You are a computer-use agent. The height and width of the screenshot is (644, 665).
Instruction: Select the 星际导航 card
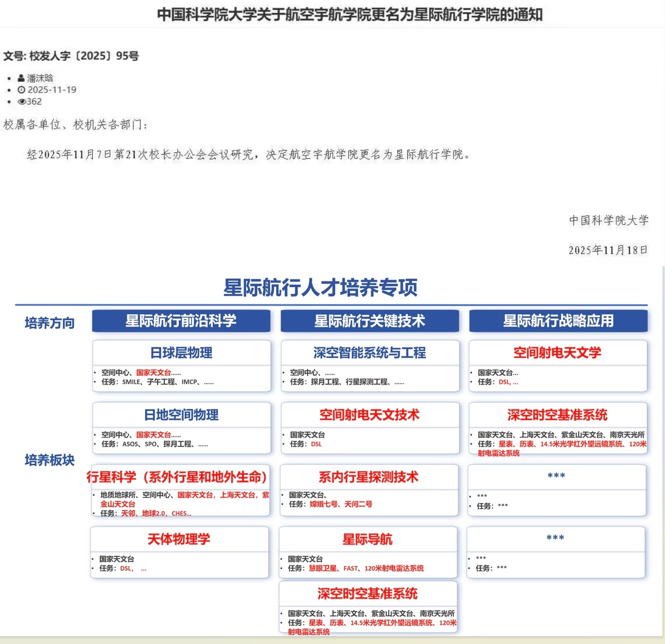pos(368,540)
